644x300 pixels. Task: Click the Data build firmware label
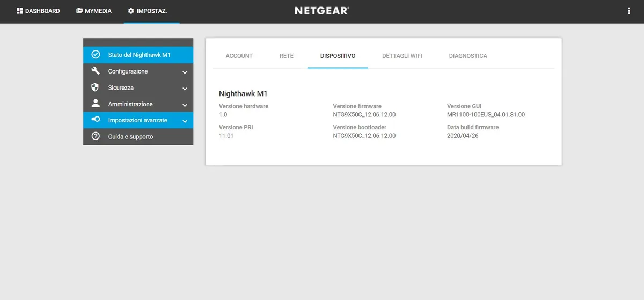[473, 127]
